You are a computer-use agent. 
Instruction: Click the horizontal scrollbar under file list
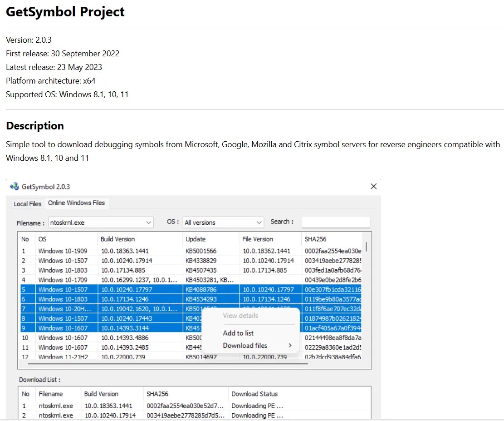(168, 364)
